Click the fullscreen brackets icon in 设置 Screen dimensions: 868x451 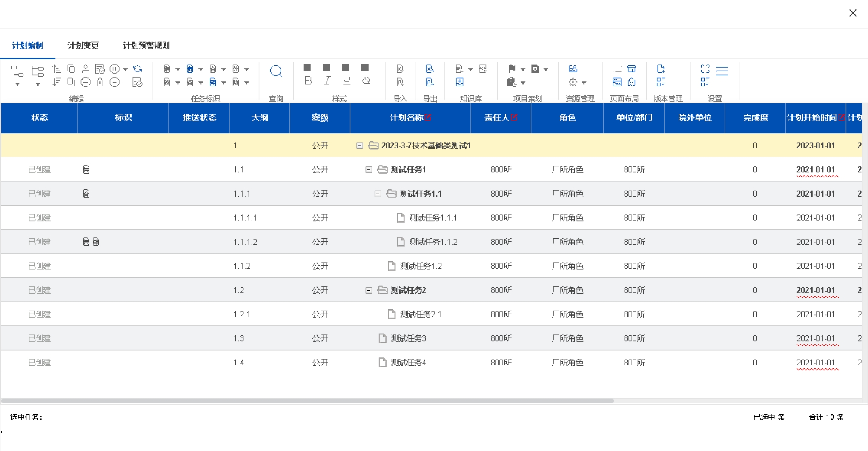click(705, 69)
